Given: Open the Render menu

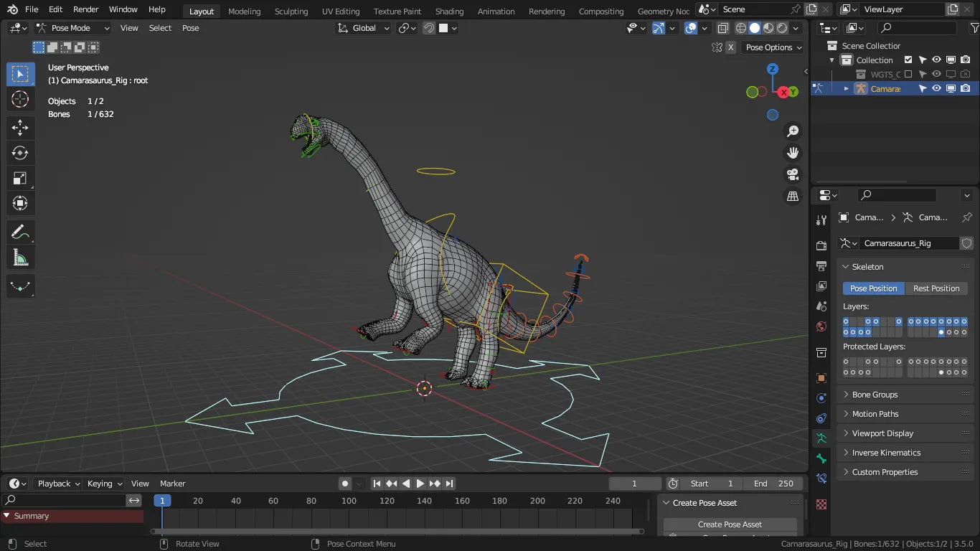Looking at the screenshot, I should pos(86,9).
